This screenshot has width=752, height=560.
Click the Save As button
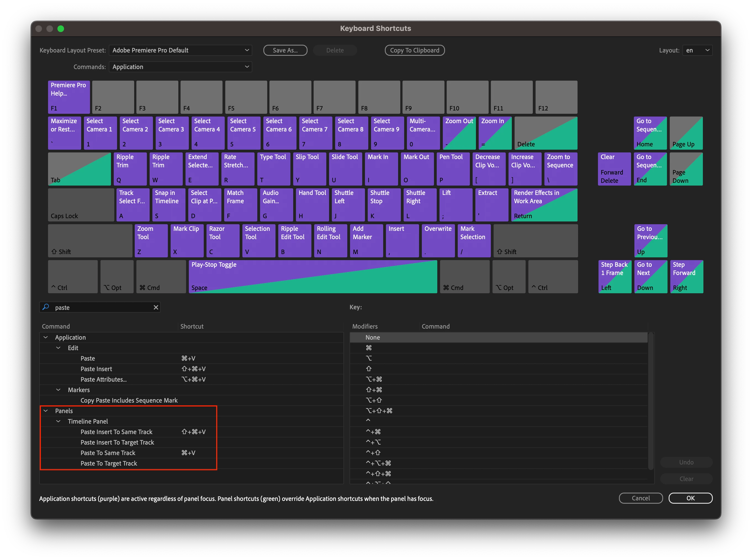pyautogui.click(x=285, y=50)
